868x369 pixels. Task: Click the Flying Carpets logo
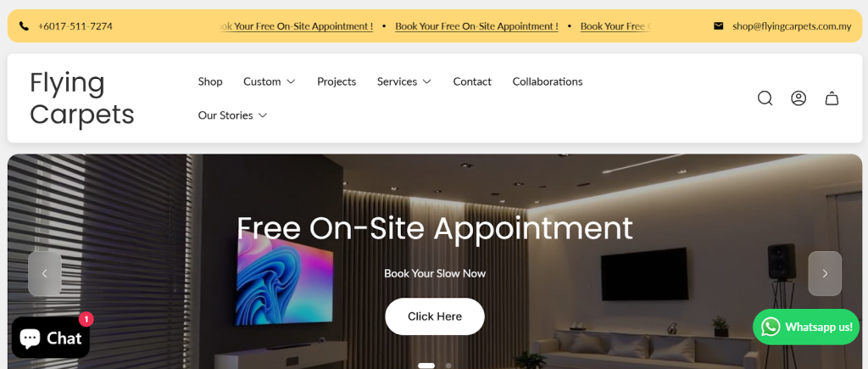pyautogui.click(x=82, y=98)
